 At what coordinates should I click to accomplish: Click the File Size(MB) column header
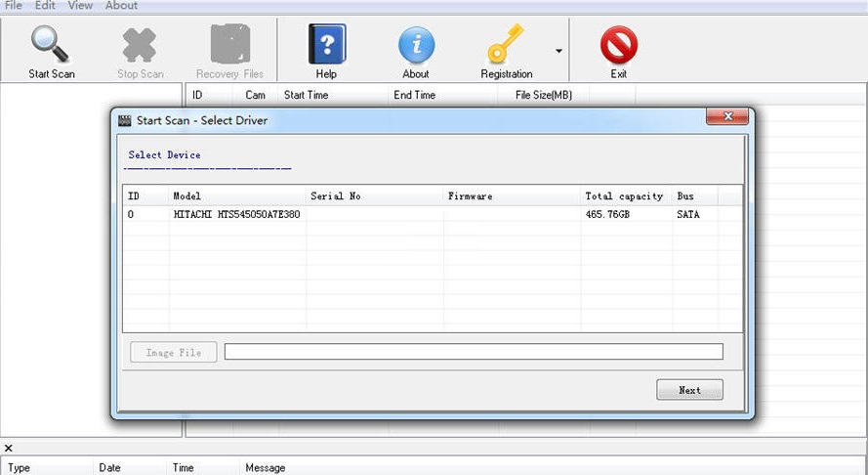544,95
